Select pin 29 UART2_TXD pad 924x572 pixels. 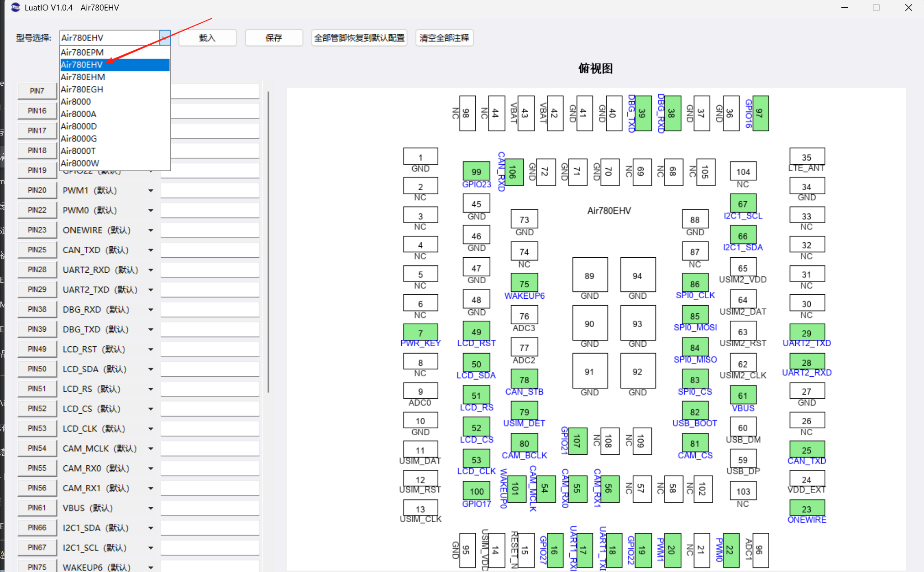tap(807, 332)
